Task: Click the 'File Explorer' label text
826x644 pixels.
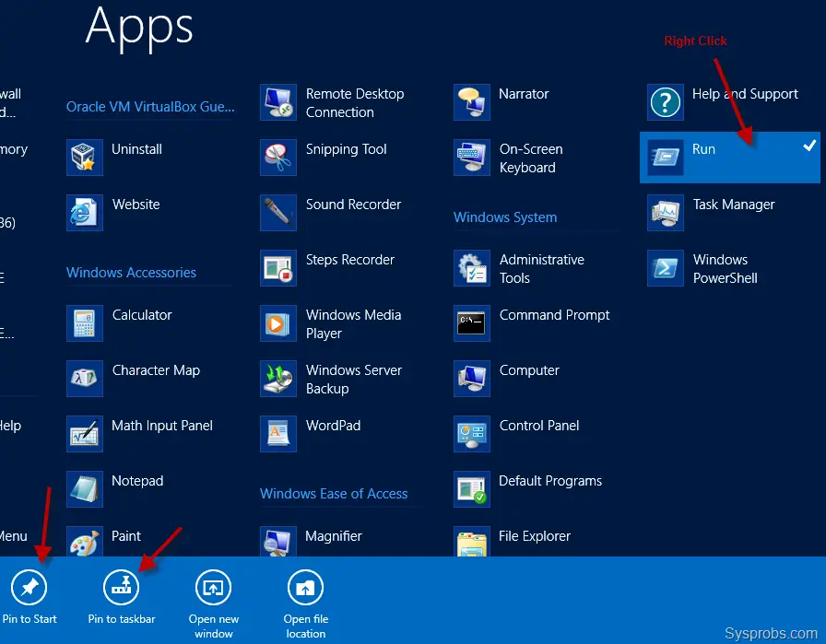Action: 534,536
